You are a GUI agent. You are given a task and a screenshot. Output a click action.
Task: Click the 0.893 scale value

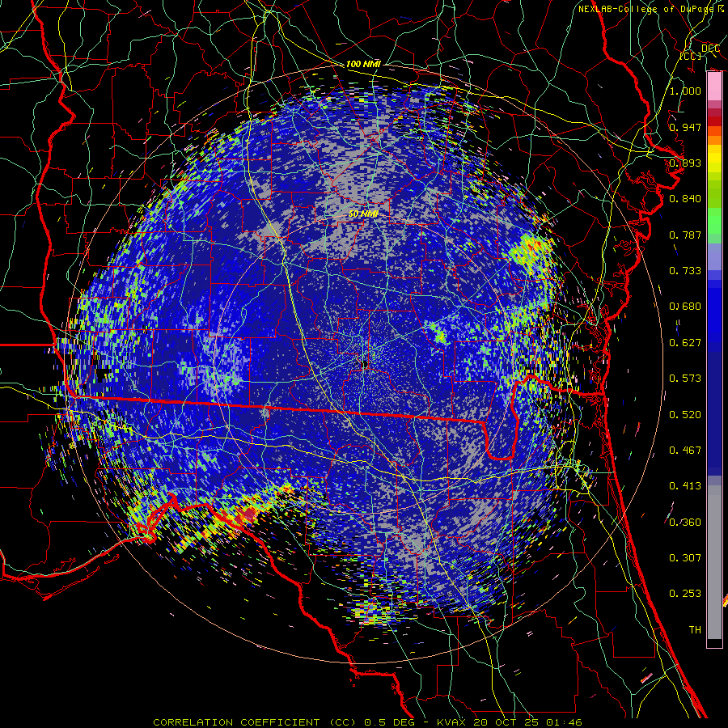(x=685, y=163)
